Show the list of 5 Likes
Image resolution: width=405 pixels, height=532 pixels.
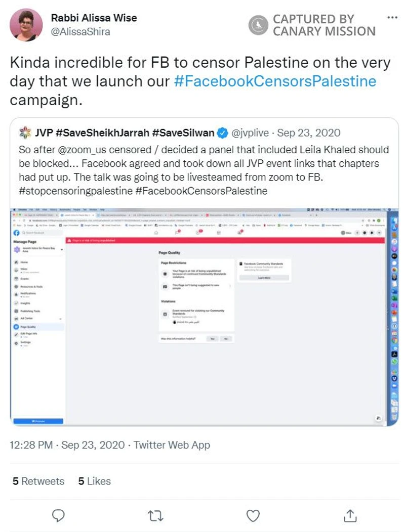[94, 481]
